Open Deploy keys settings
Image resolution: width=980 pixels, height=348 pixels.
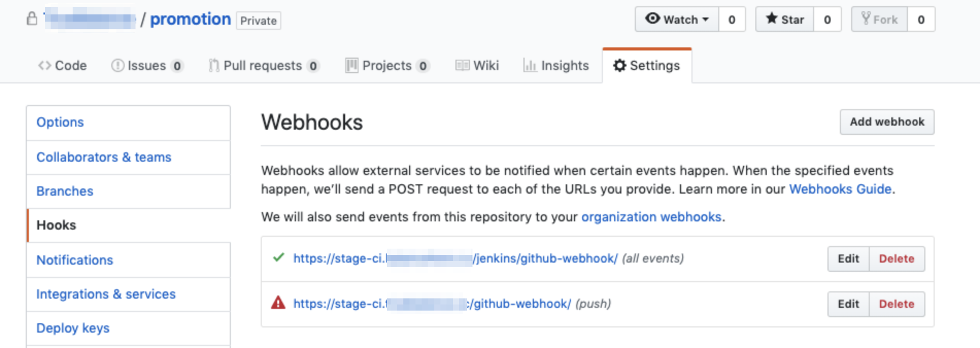[128, 328]
